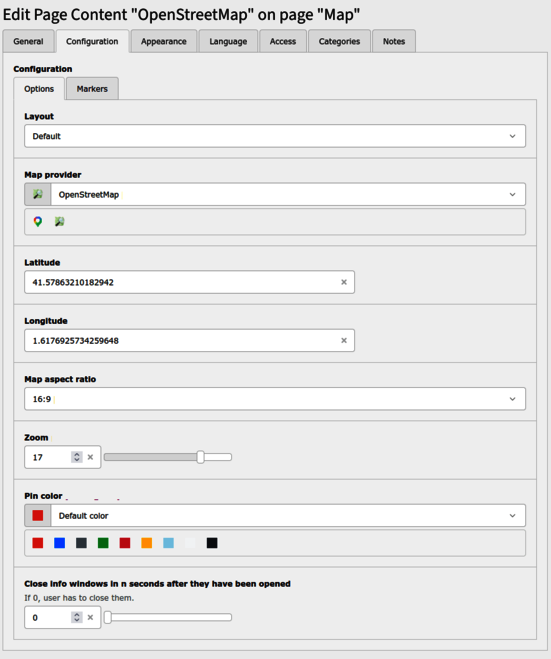The height and width of the screenshot is (659, 551).
Task: Click the red preview square in Pin color dropdown
Action: pos(38,516)
